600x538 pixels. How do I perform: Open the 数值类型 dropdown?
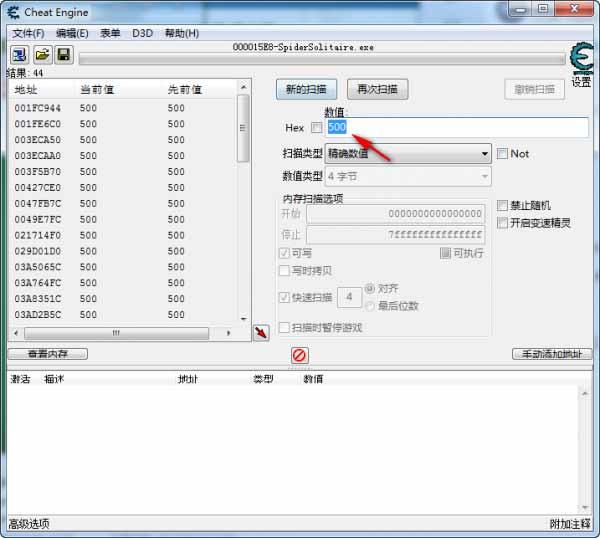click(x=408, y=176)
